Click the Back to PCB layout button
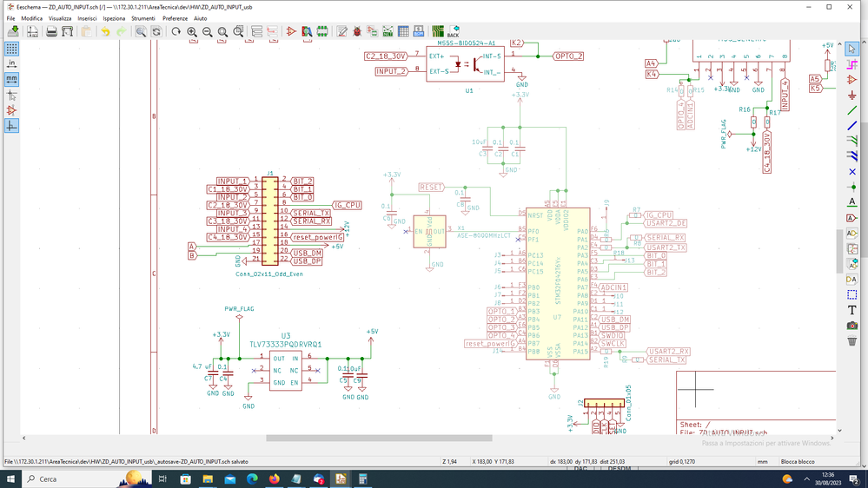868x488 pixels. (454, 32)
